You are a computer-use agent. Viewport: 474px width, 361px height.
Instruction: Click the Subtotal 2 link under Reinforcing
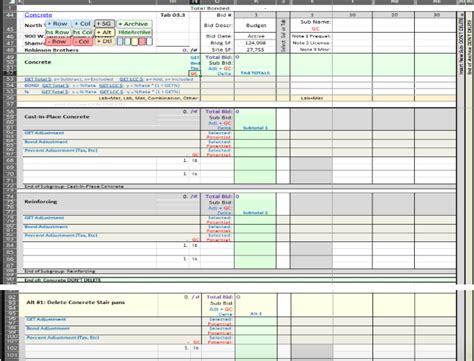(x=255, y=213)
